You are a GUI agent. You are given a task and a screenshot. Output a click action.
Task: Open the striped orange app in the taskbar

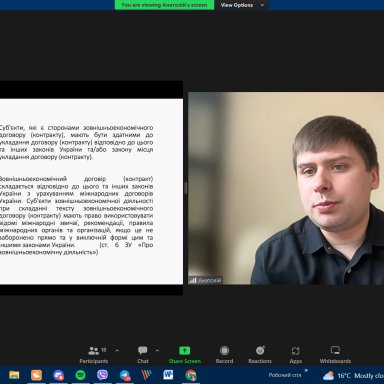pos(146,375)
